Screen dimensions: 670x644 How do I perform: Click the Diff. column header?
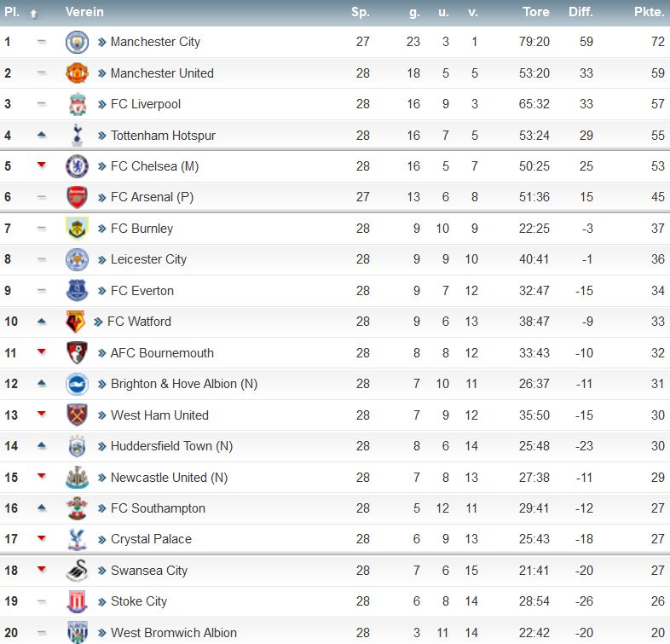coord(580,12)
